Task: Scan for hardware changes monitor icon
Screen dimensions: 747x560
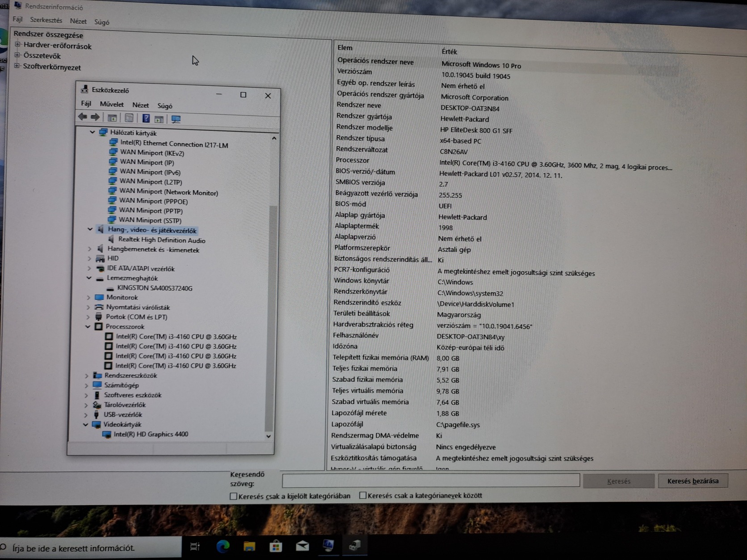Action: click(x=176, y=119)
